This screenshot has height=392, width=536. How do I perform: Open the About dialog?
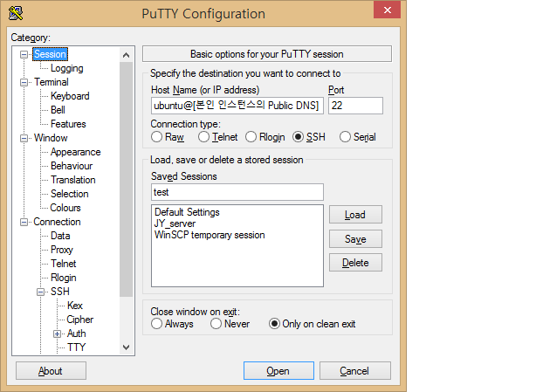pyautogui.click(x=51, y=371)
